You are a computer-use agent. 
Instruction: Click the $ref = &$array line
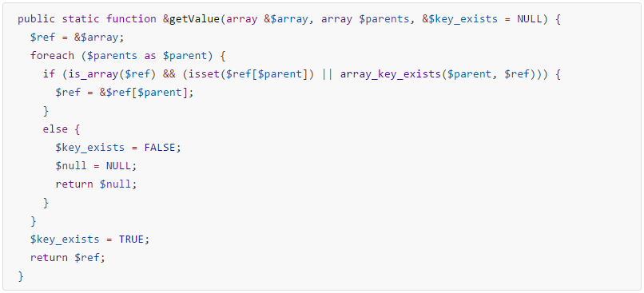click(78, 38)
